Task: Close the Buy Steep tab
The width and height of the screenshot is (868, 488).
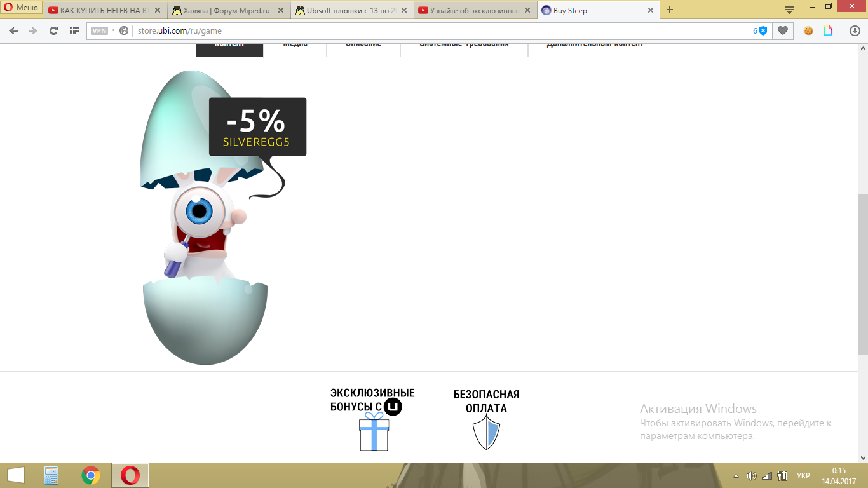Action: point(650,10)
